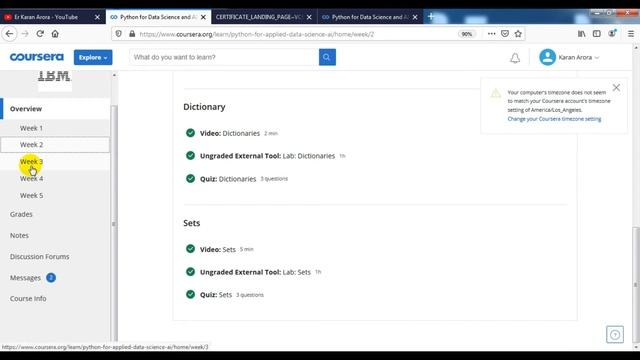Click checkmark beside Quiz: Sets

tap(190, 294)
